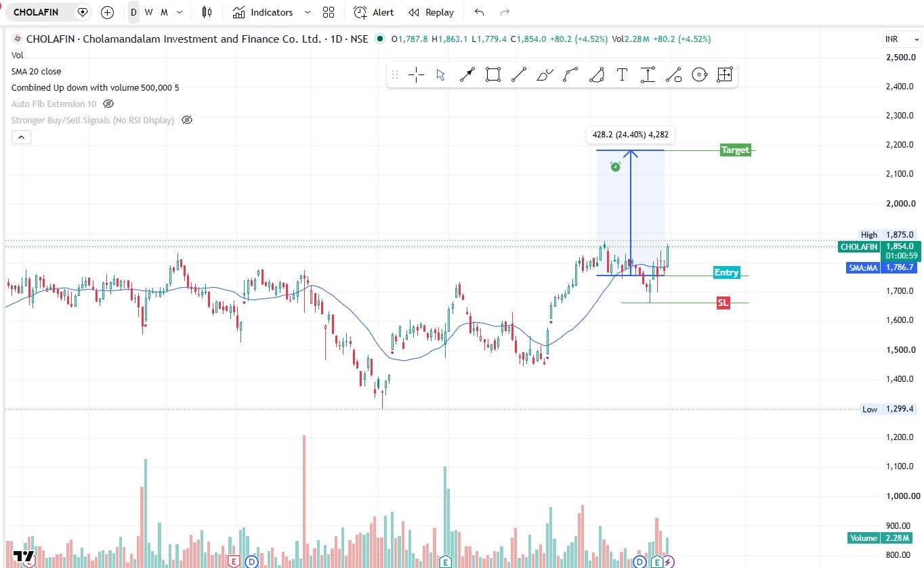This screenshot has height=568, width=924.
Task: Select the teal Entry label on chart
Action: [x=726, y=272]
